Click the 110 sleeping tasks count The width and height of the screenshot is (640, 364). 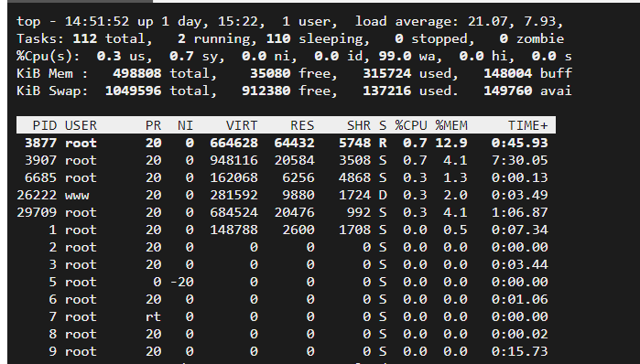pos(278,38)
